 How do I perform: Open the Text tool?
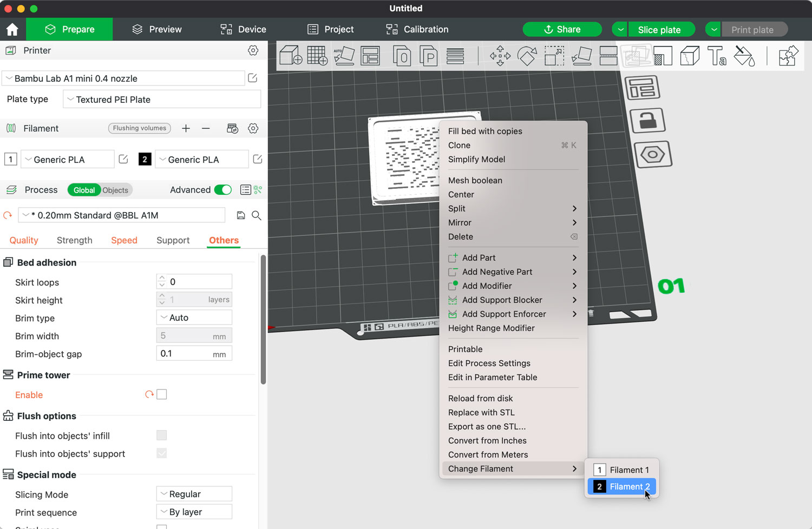717,56
